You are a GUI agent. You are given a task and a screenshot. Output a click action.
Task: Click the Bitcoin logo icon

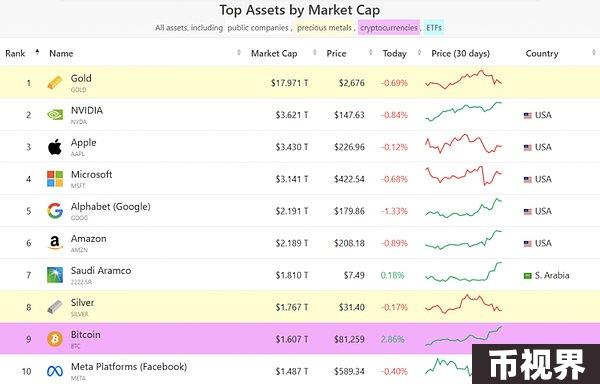55,339
